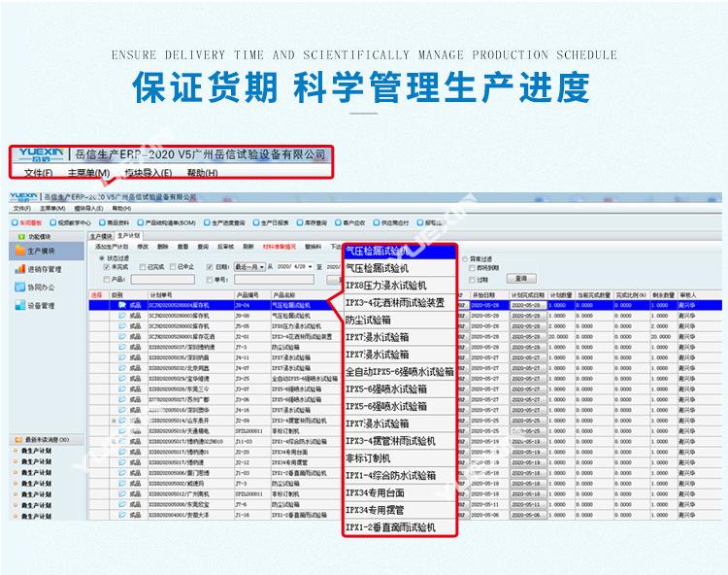The height and width of the screenshot is (575, 728).
Task: Click the row icon for product J2-01
Action: [122, 336]
